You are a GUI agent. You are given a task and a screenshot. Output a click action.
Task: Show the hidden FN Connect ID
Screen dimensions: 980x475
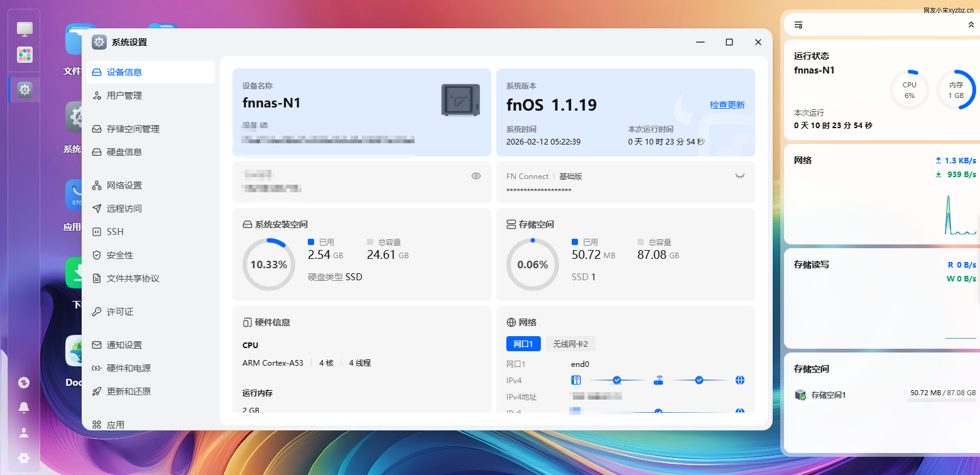click(740, 177)
